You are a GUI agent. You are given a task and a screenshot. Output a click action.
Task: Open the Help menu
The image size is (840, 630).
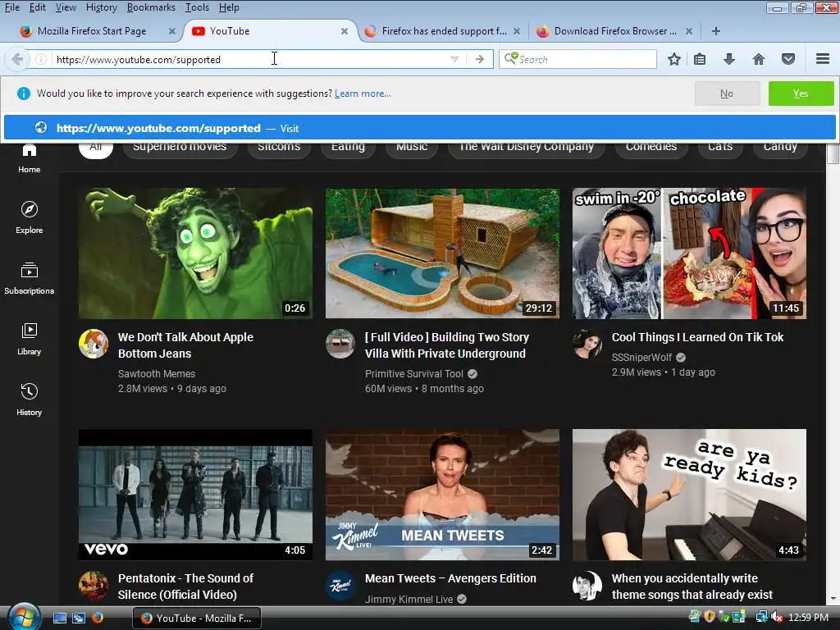(x=229, y=7)
